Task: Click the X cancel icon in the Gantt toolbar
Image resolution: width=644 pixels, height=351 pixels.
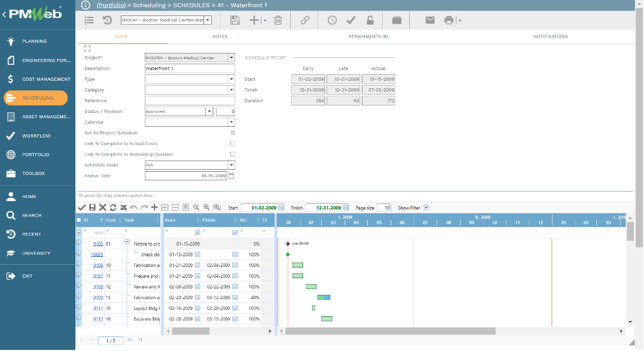Action: coord(103,208)
